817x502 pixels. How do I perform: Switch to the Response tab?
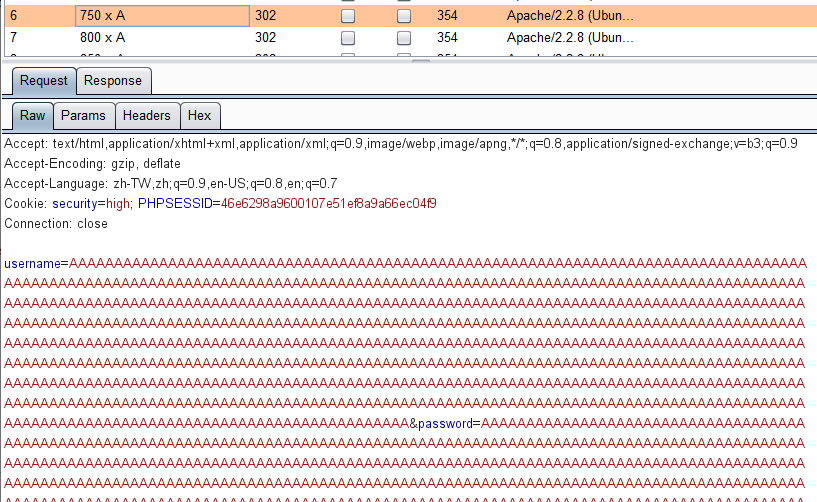[x=114, y=81]
